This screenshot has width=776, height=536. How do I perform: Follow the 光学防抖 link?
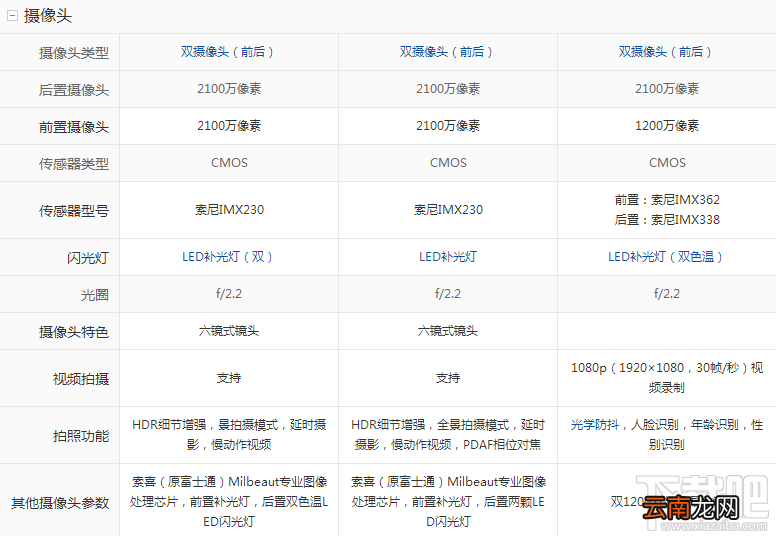pos(595,425)
